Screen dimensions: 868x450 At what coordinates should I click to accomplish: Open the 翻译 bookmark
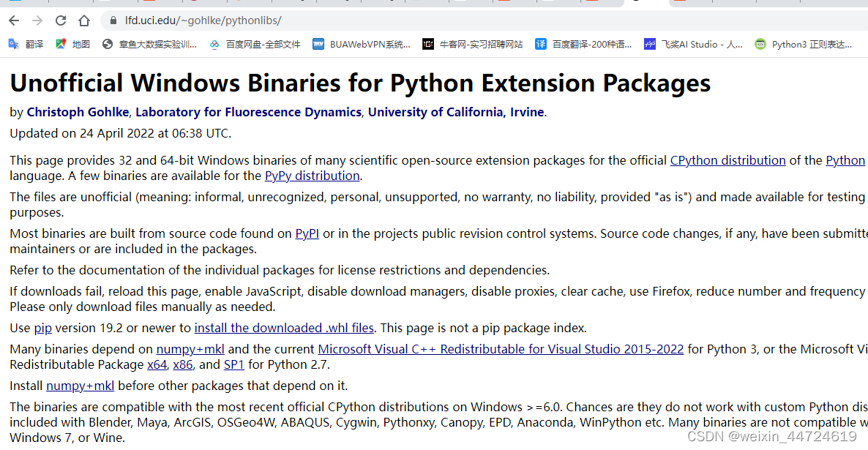pyautogui.click(x=26, y=45)
